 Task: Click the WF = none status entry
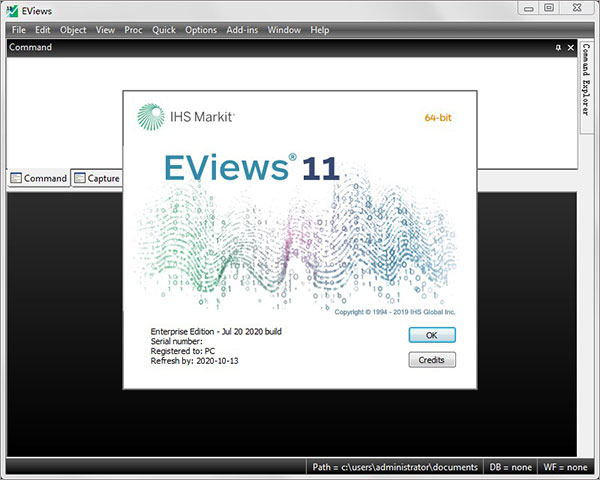[565, 467]
